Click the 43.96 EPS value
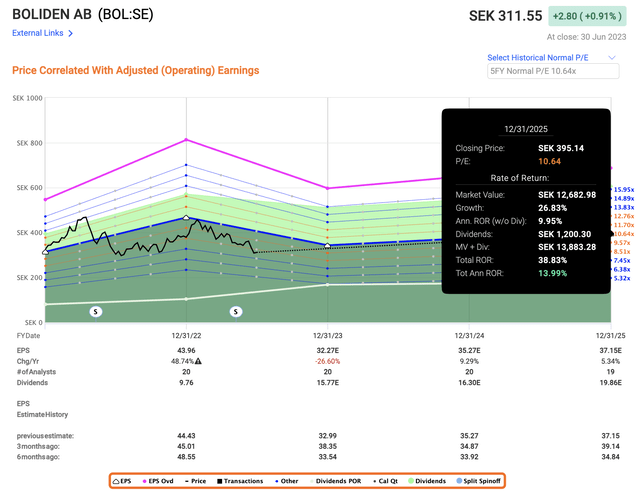This screenshot has height=495, width=640. click(186, 351)
